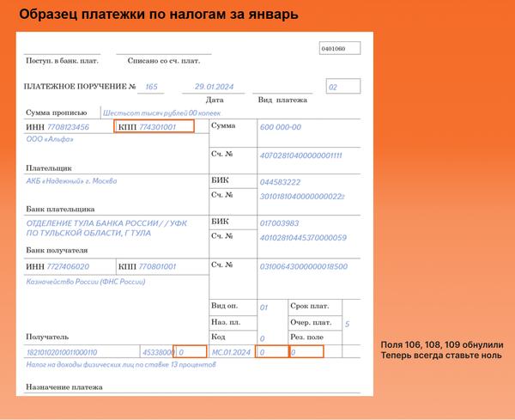Image resolution: width=515 pixels, height=420 pixels.
Task: Click the tax period field МС.01.2024
Action: click(x=232, y=351)
